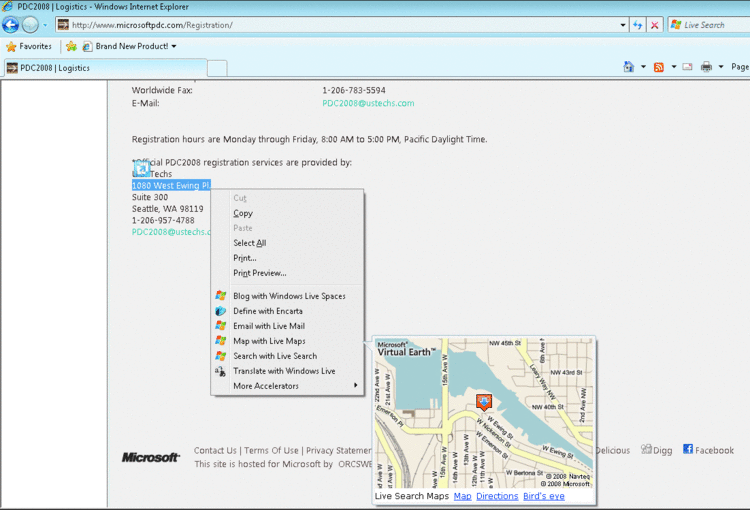This screenshot has height=510, width=750.
Task: Click the Worldwide Fax number 1-206-783-5594
Action: [x=354, y=90]
